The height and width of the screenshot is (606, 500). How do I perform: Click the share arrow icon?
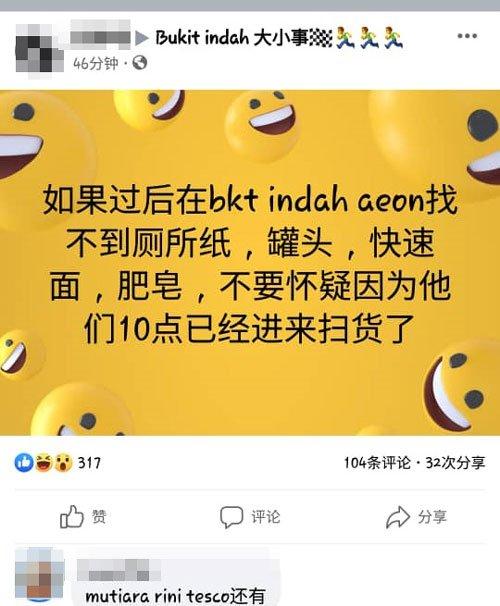pyautogui.click(x=398, y=517)
